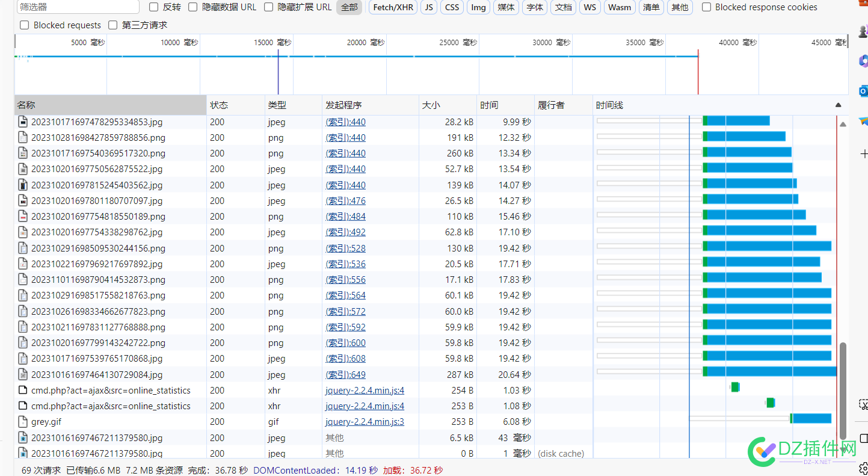Click 69 次请求 in status bar
Image resolution: width=868 pixels, height=476 pixels.
coord(41,470)
